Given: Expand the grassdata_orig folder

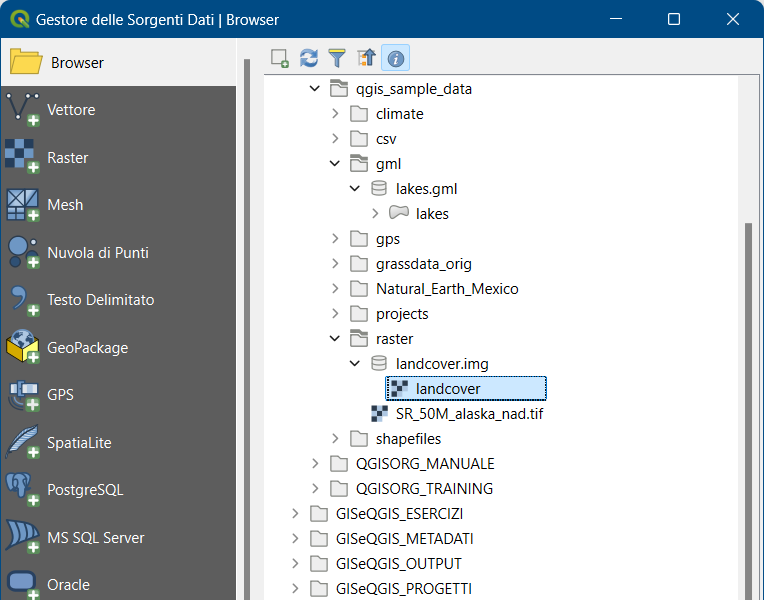Looking at the screenshot, I should (335, 263).
